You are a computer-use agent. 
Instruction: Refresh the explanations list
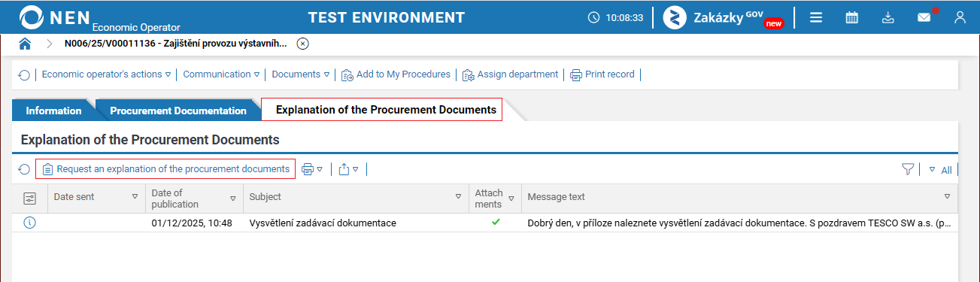(24, 170)
